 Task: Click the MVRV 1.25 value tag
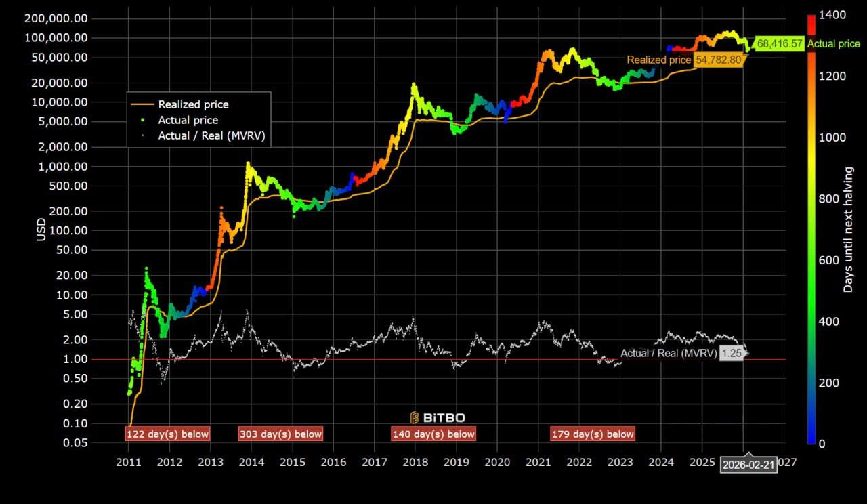(x=731, y=353)
